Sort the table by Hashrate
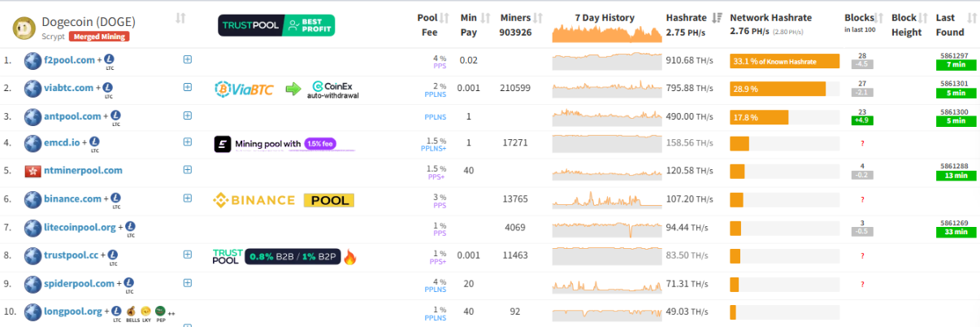This screenshot has width=980, height=327. click(717, 18)
